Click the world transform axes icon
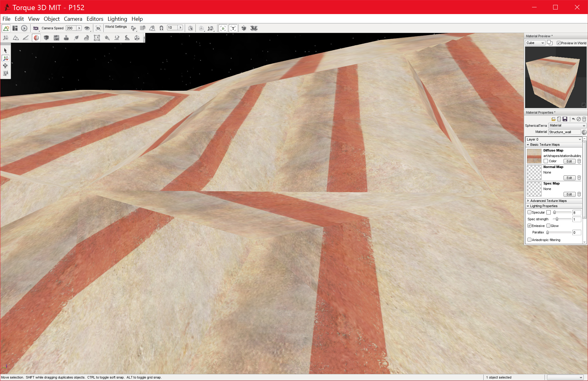The height and width of the screenshot is (381, 588). (210, 28)
